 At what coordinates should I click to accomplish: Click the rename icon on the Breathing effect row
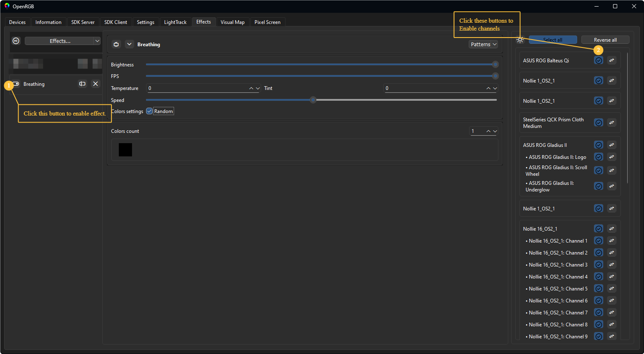coord(83,84)
